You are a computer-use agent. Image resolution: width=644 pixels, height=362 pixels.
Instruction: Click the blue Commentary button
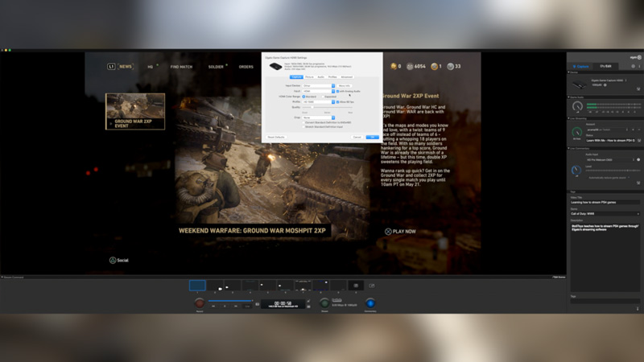point(370,303)
